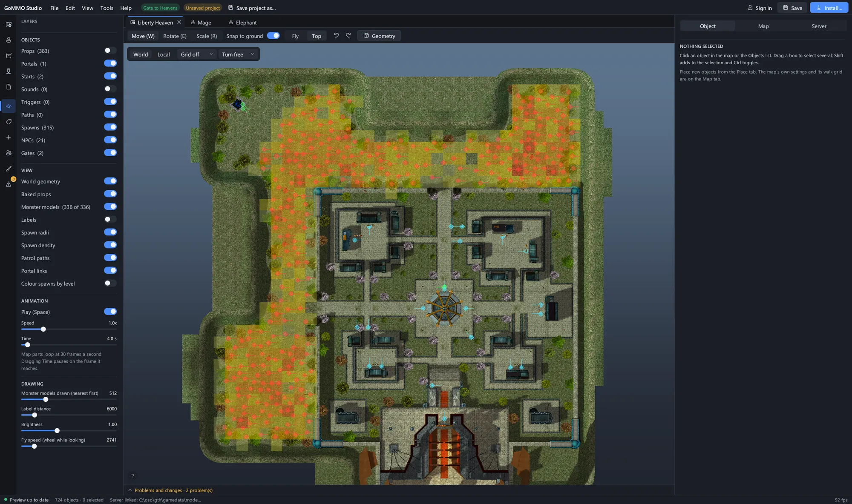Open the two-people group icon in sidebar
This screenshot has height=504, width=852.
coord(9,153)
